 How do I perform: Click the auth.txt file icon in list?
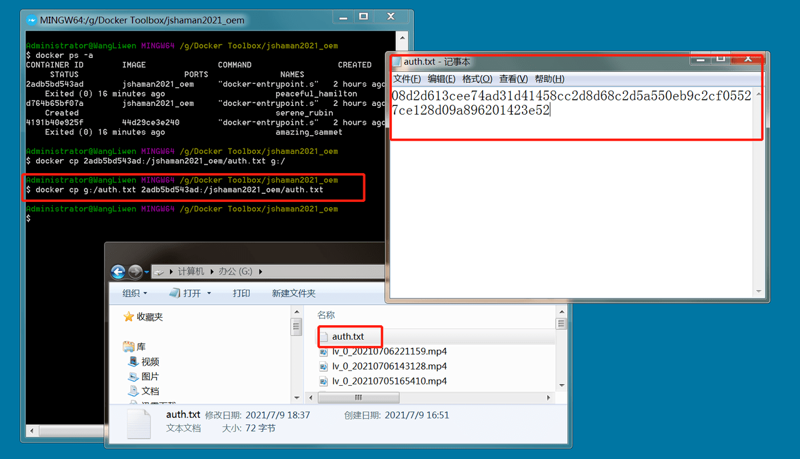point(323,337)
